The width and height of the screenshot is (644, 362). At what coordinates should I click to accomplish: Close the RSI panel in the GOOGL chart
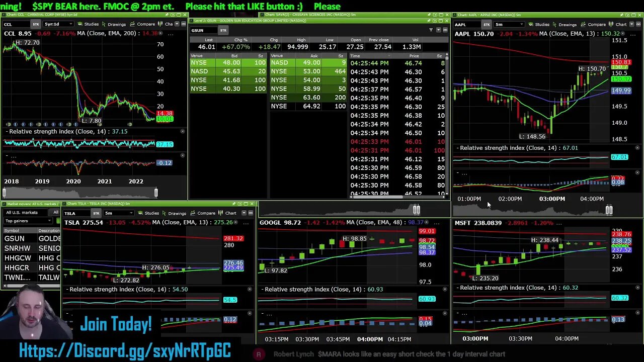tap(445, 289)
